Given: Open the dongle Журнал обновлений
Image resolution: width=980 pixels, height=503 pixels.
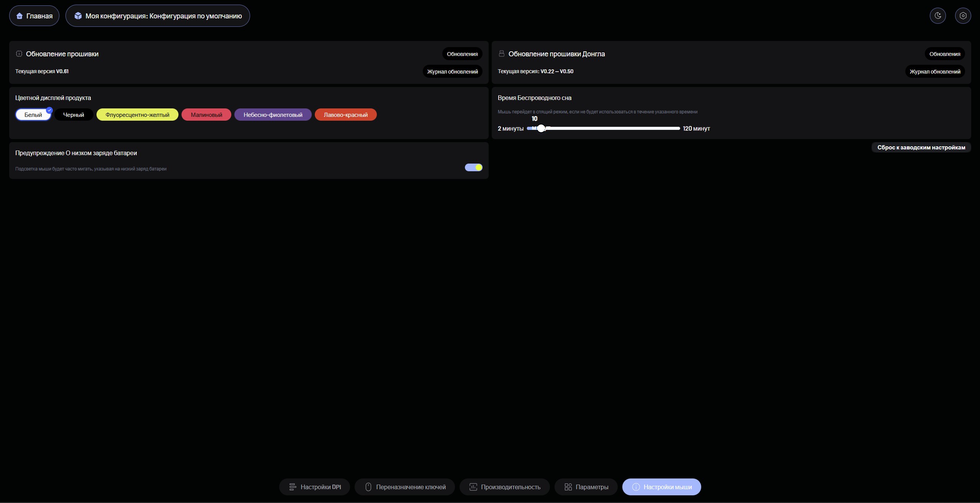Looking at the screenshot, I should (934, 72).
